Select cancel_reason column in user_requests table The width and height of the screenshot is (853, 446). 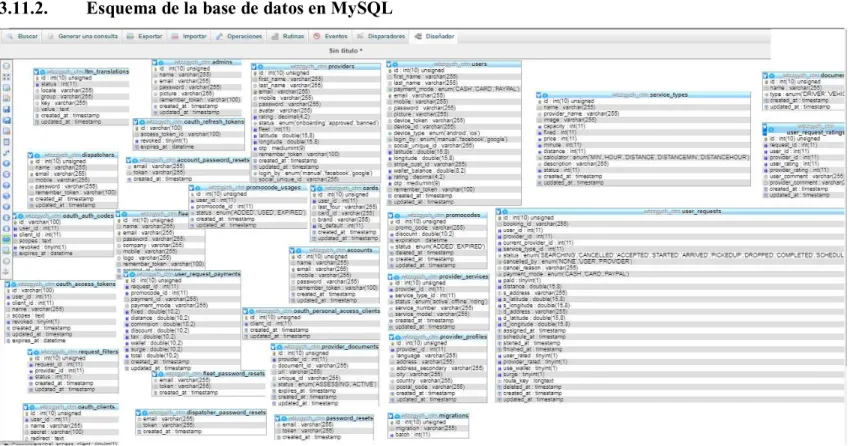point(669,268)
